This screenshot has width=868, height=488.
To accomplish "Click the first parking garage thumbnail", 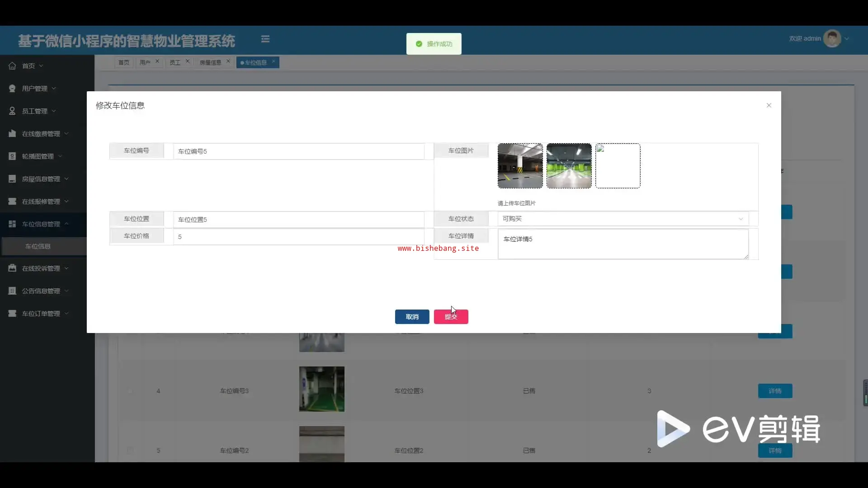I will point(520,166).
